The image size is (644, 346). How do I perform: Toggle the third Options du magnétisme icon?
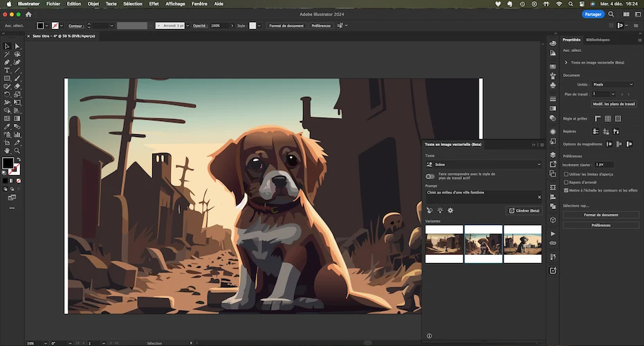(x=629, y=144)
